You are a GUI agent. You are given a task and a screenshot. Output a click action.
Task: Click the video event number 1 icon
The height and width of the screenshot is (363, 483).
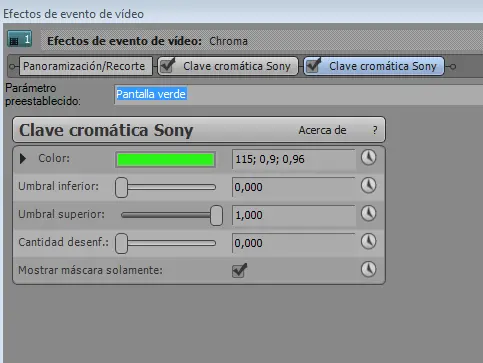pos(20,39)
